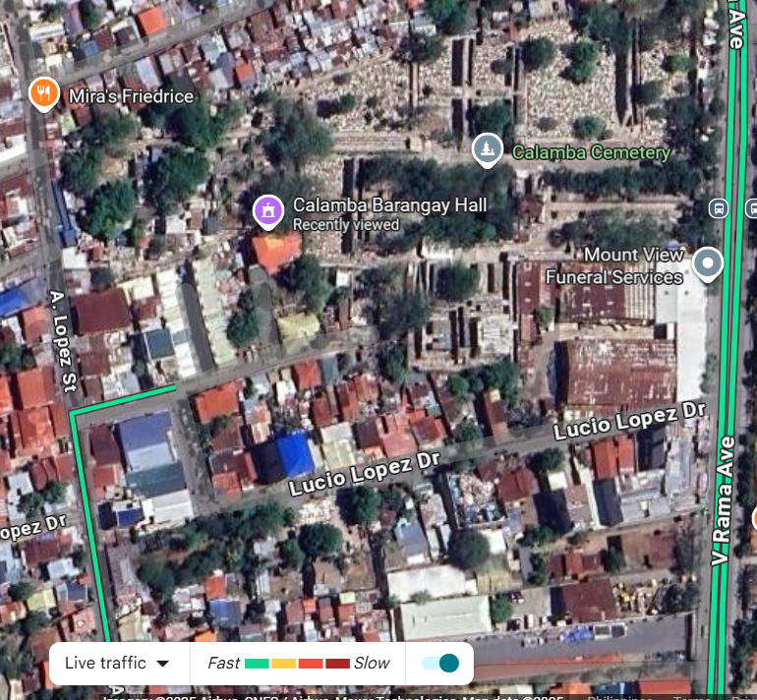Select the bus stop icon left of V Rama Ave

point(719,208)
